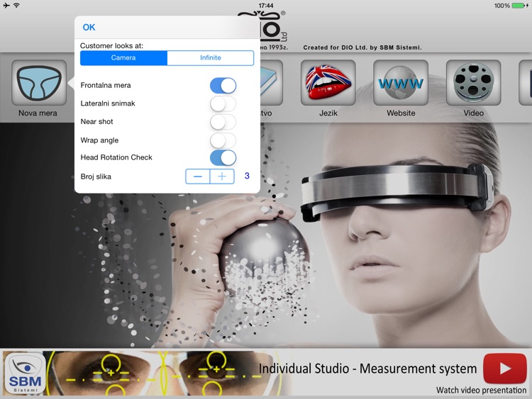Tap the Nova mera label
Image resolution: width=532 pixels, height=399 pixels.
[38, 113]
